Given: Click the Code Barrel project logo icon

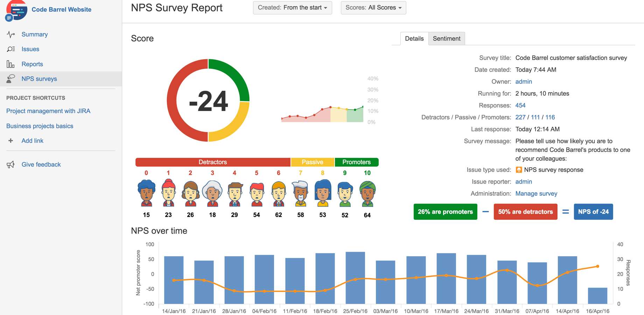Looking at the screenshot, I should click(x=16, y=10).
